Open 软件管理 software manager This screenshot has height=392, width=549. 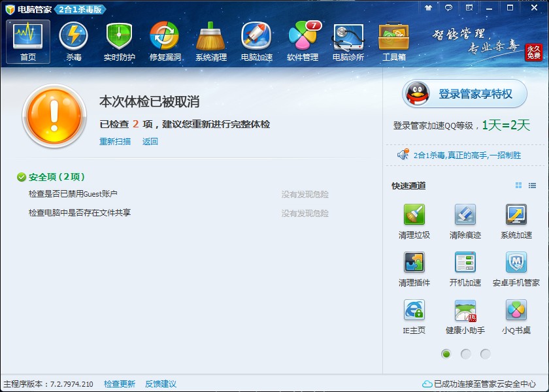click(303, 42)
